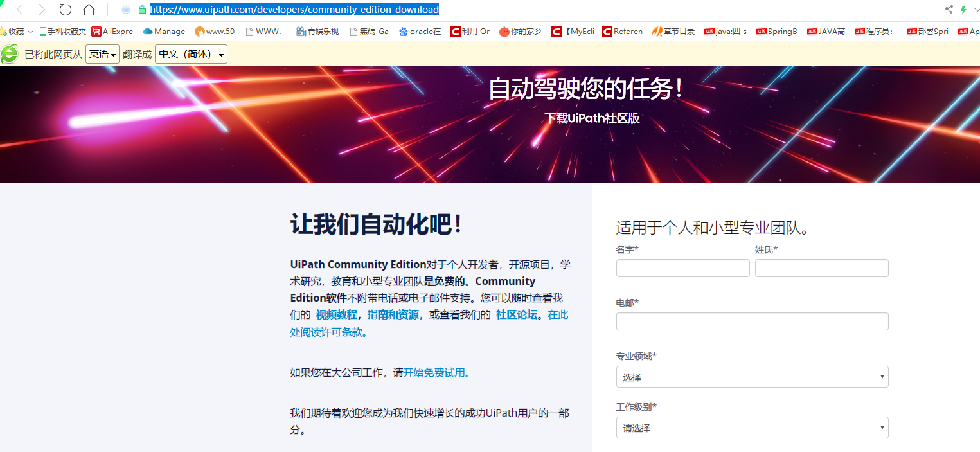Open the 中文（简体） target language dropdown

[x=191, y=54]
